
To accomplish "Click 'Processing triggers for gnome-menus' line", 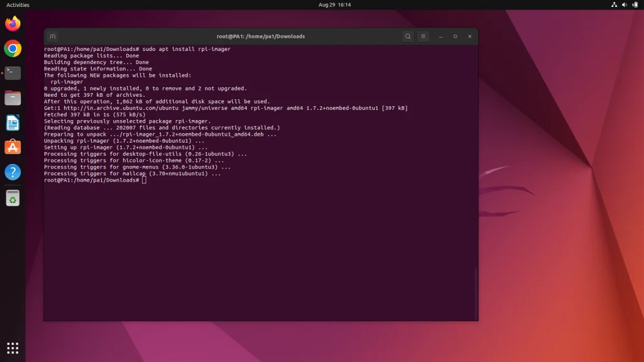I will pos(137,167).
